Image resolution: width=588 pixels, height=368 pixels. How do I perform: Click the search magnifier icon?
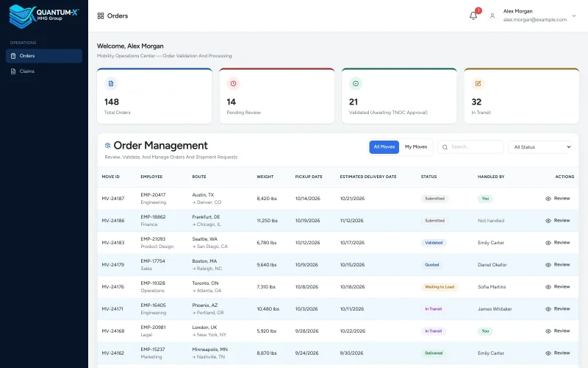445,147
